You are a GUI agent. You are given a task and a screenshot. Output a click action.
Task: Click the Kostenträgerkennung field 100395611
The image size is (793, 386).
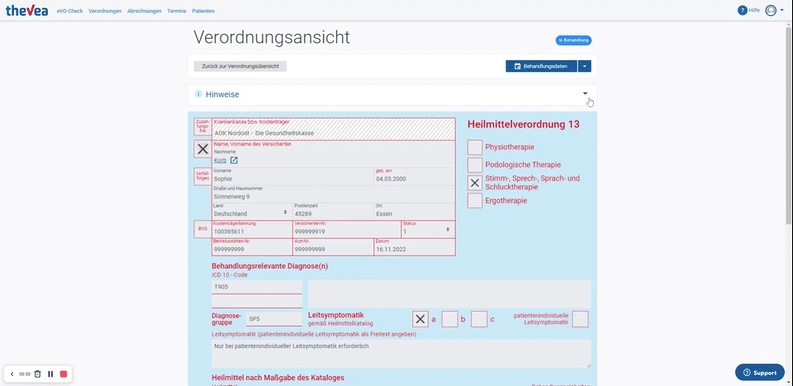coord(252,229)
